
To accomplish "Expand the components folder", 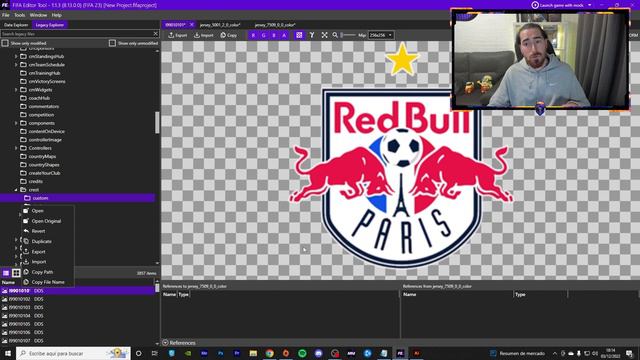I will coord(16,123).
